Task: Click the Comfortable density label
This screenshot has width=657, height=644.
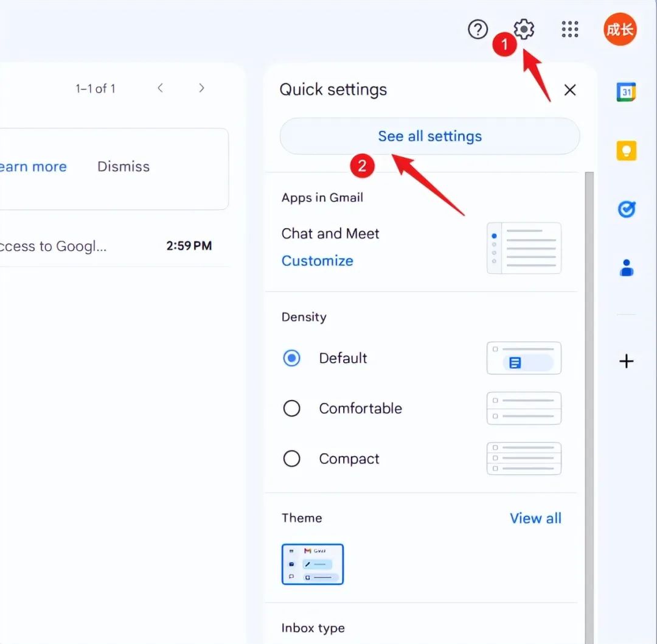Action: 360,408
